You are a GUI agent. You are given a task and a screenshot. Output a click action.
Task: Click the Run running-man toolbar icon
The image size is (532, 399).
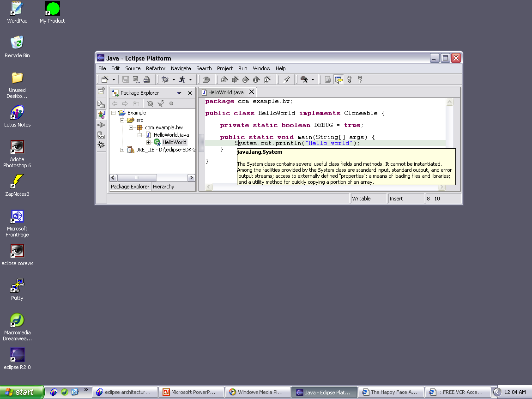(182, 79)
